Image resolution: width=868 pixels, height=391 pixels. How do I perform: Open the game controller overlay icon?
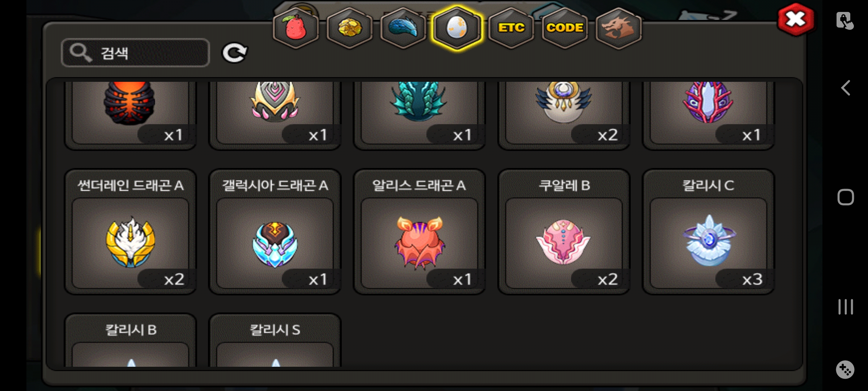coord(845,370)
